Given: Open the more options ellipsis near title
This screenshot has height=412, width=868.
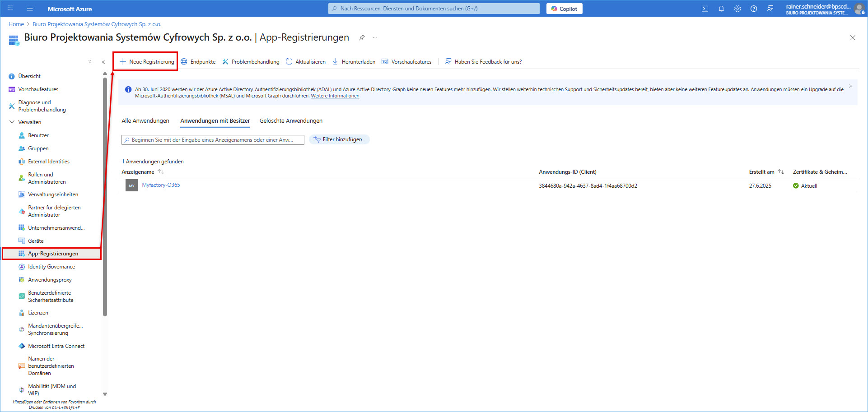Looking at the screenshot, I should click(x=375, y=37).
